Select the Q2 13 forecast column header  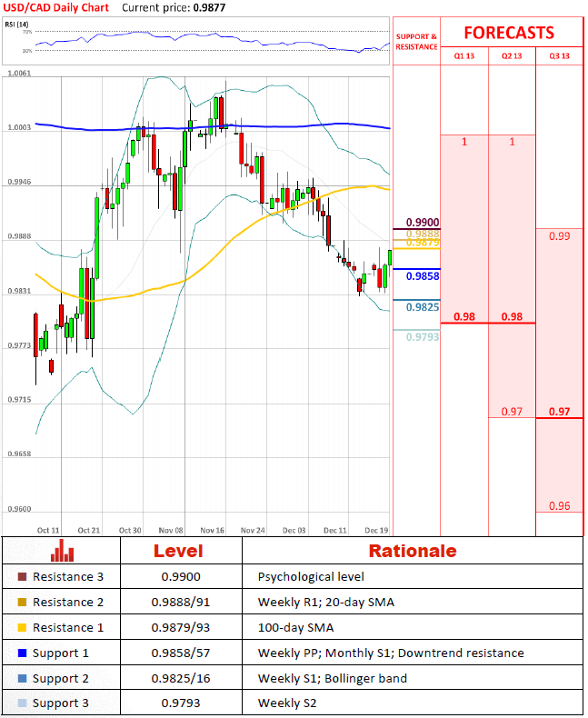coord(512,55)
